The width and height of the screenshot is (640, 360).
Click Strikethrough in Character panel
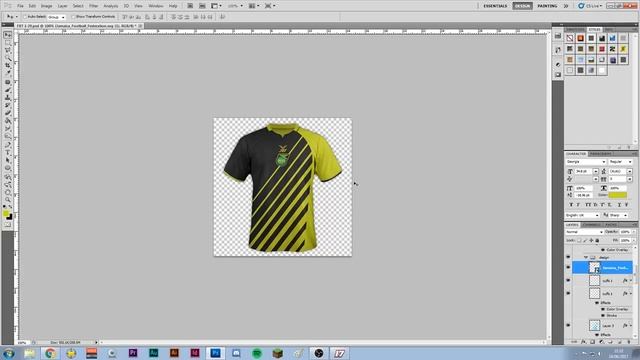(x=627, y=204)
